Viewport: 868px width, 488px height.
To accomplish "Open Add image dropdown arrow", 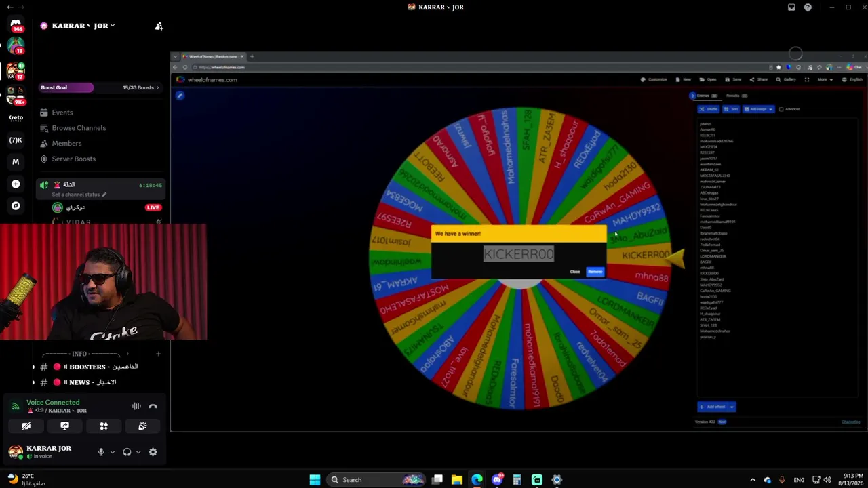I will tap(770, 109).
